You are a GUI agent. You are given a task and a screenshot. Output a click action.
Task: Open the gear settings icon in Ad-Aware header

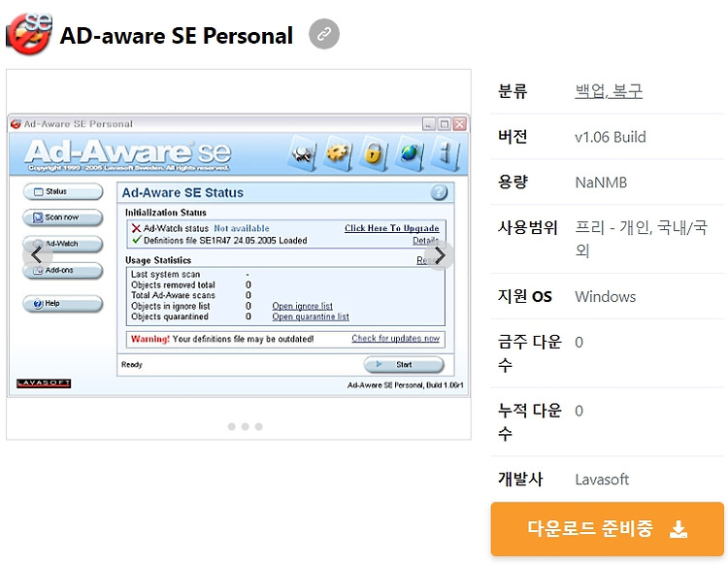(339, 152)
